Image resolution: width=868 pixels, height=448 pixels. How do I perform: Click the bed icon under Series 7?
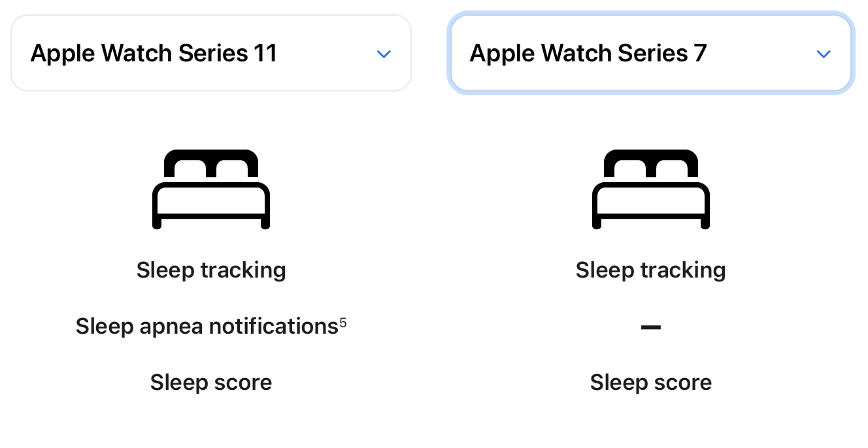(650, 189)
